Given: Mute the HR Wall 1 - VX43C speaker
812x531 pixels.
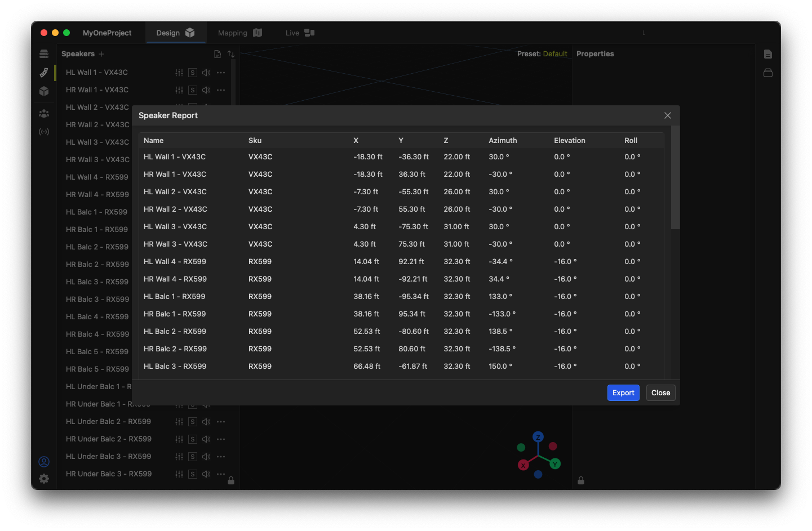Looking at the screenshot, I should coord(206,90).
